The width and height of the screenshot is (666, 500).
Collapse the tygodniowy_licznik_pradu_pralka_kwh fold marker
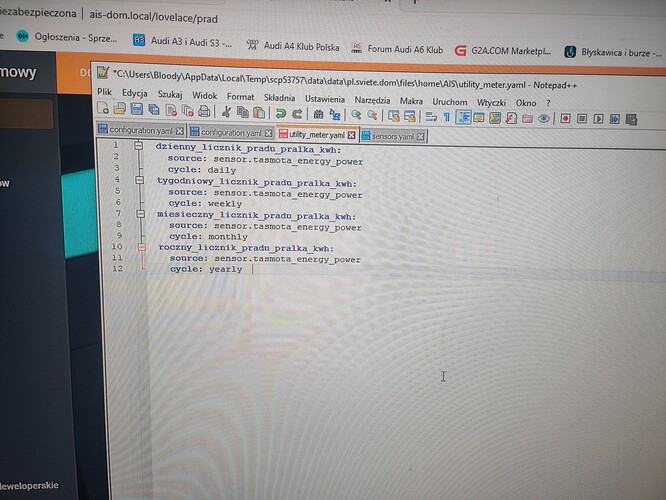coord(139,180)
